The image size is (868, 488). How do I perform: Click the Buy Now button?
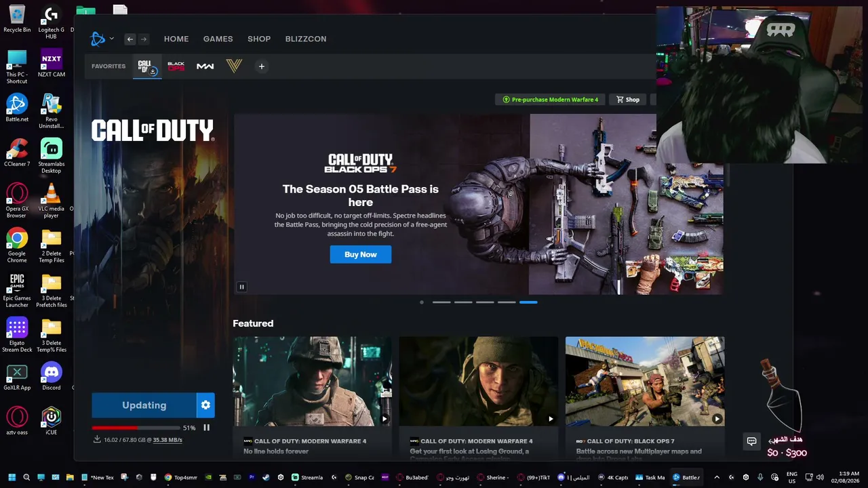[361, 254]
